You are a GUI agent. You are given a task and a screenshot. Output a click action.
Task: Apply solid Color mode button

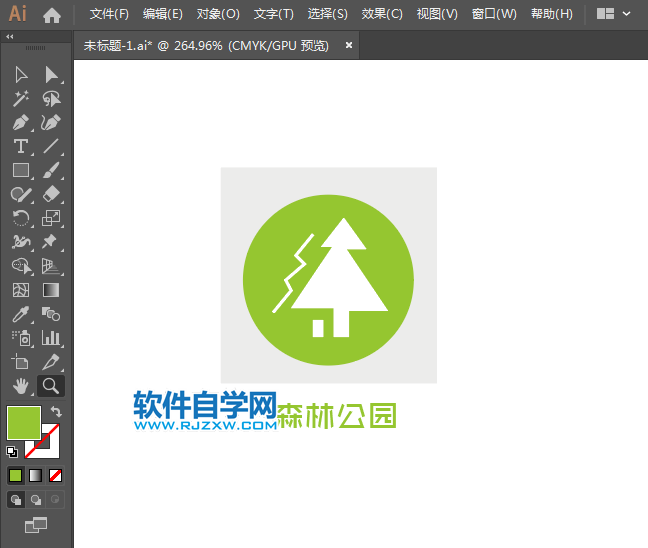(16, 476)
